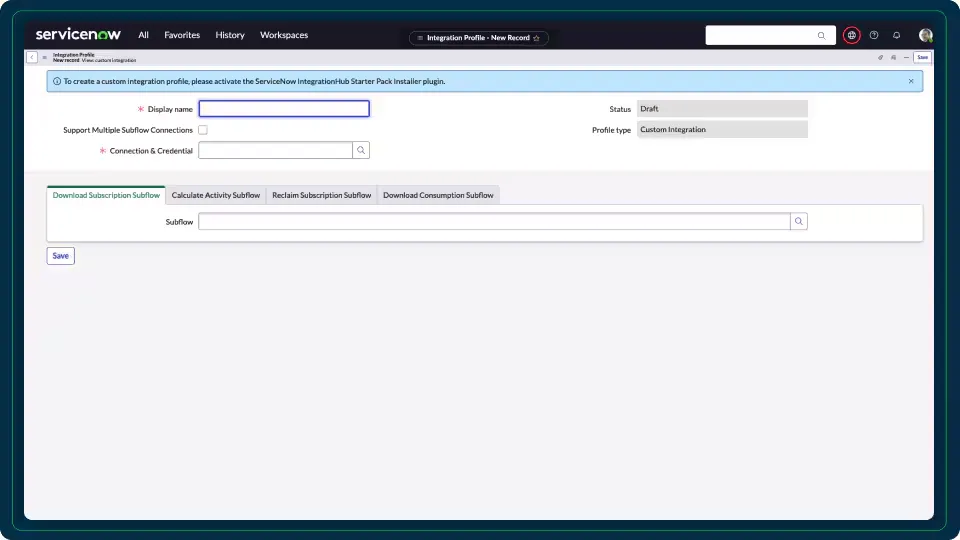Viewport: 960px width, 540px height.
Task: Click the global search magnifier icon
Action: [821, 36]
